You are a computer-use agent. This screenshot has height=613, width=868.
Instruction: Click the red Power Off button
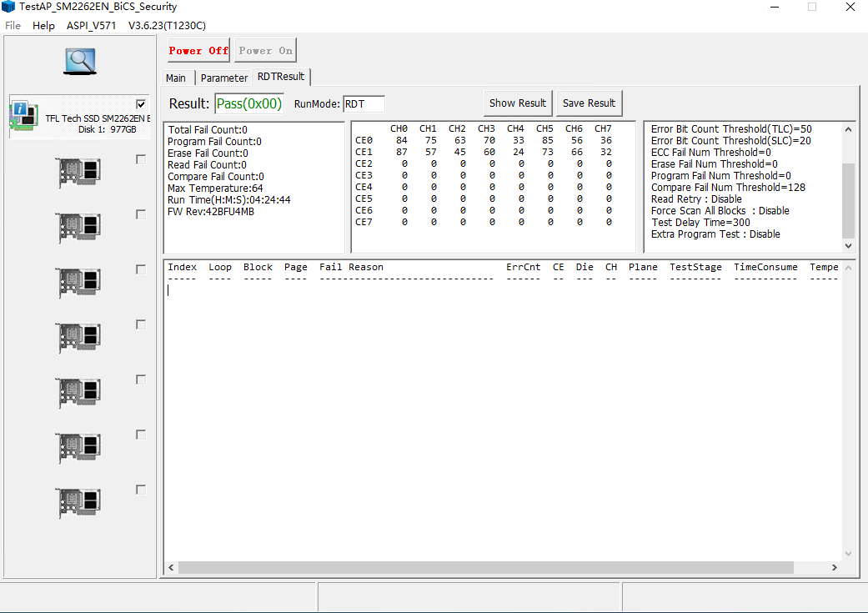(x=198, y=51)
